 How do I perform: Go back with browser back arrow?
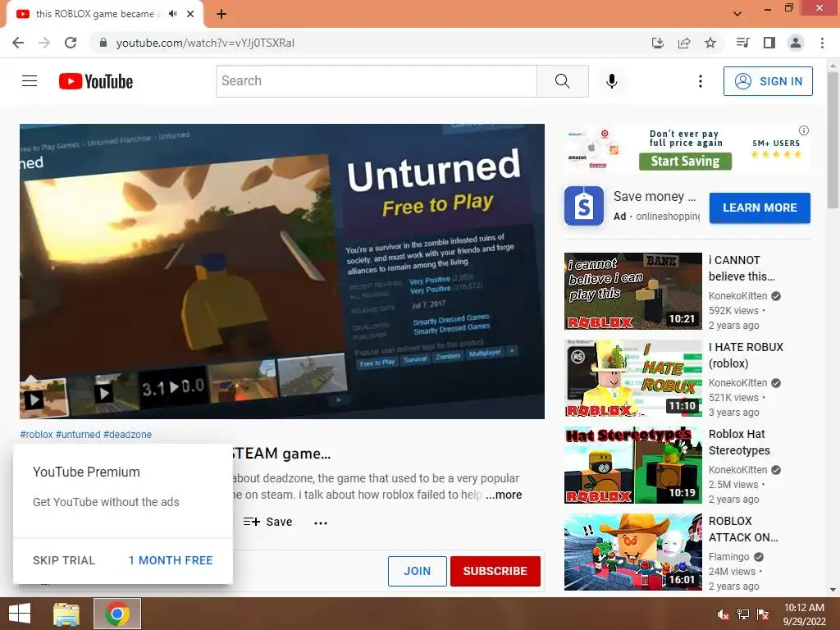click(x=18, y=43)
